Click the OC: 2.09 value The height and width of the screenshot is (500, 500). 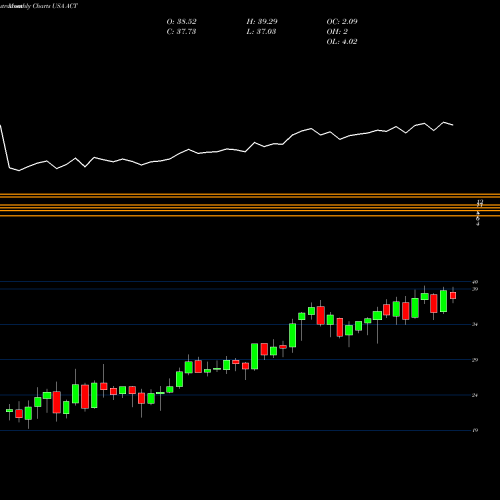pos(342,22)
